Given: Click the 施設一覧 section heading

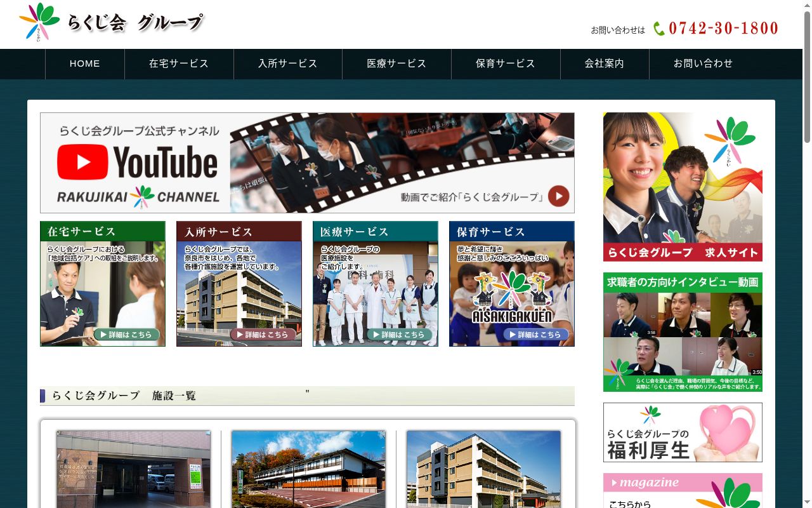Looking at the screenshot, I should (307, 396).
